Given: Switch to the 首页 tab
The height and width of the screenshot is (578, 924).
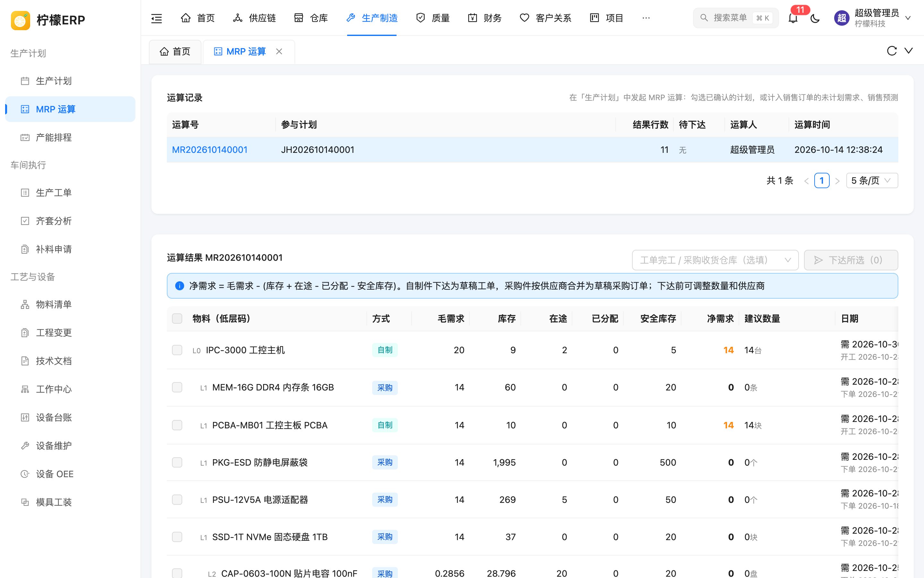Looking at the screenshot, I should pyautogui.click(x=175, y=51).
